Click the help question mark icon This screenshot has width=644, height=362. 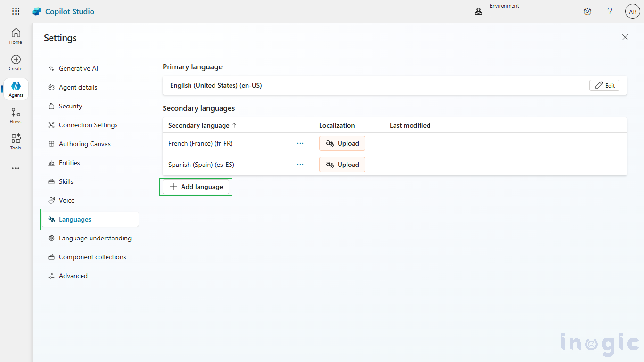[610, 11]
